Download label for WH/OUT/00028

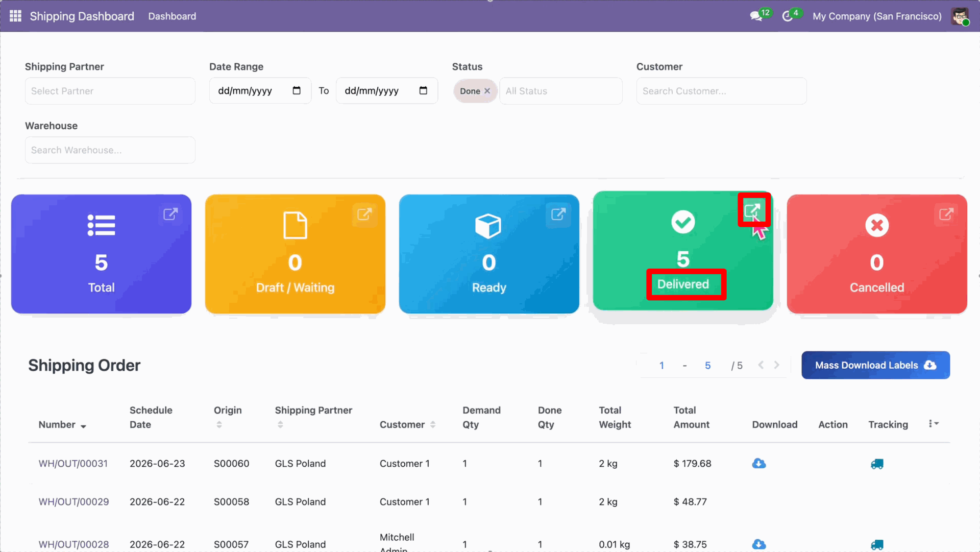pos(759,544)
